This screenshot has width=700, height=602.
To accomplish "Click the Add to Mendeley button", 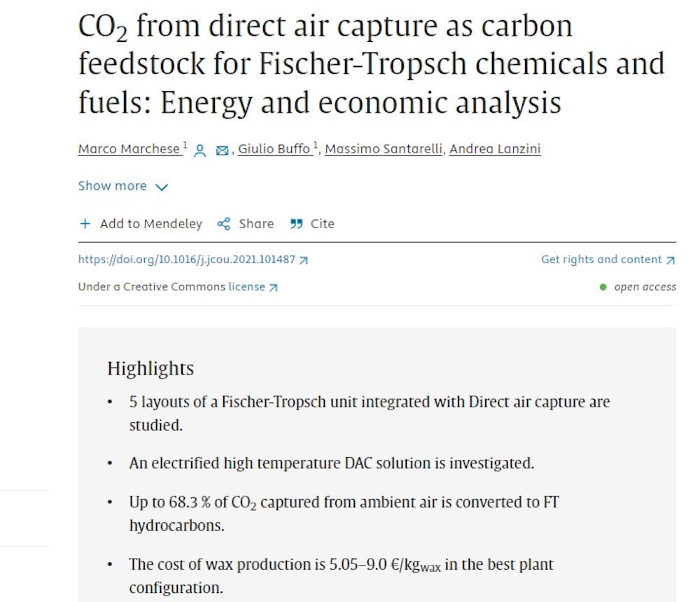I will (x=141, y=224).
